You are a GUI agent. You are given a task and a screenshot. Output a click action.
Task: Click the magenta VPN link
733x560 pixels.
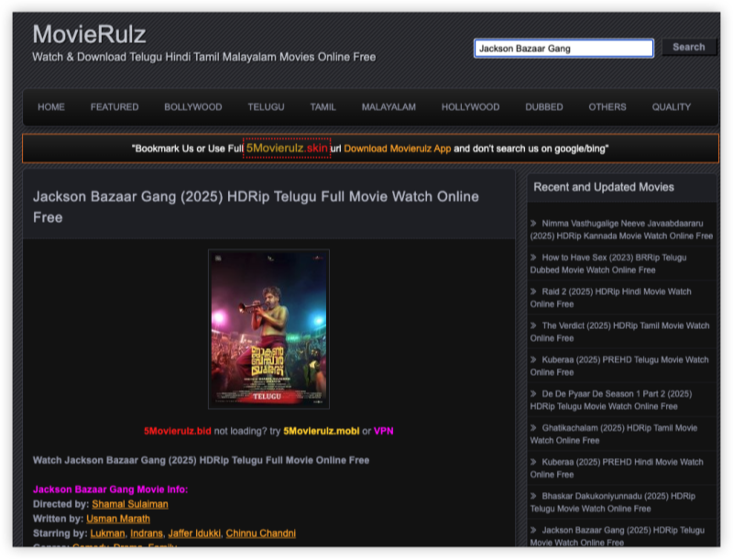point(383,431)
